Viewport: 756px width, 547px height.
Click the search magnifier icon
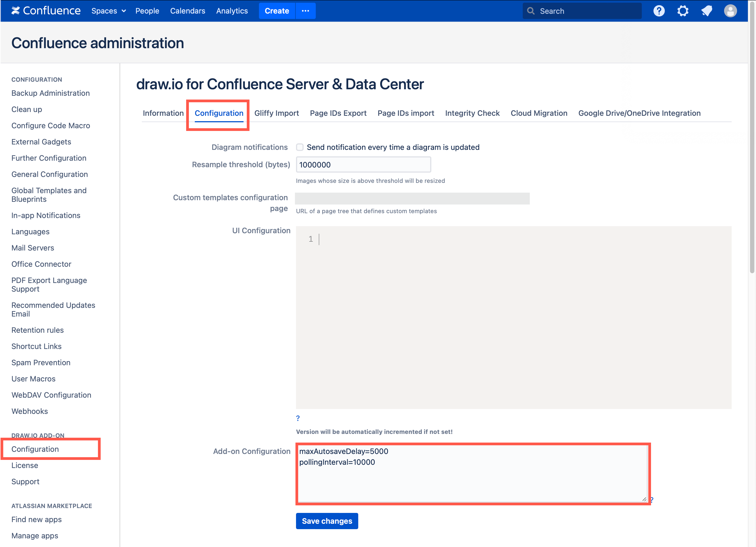(x=531, y=11)
